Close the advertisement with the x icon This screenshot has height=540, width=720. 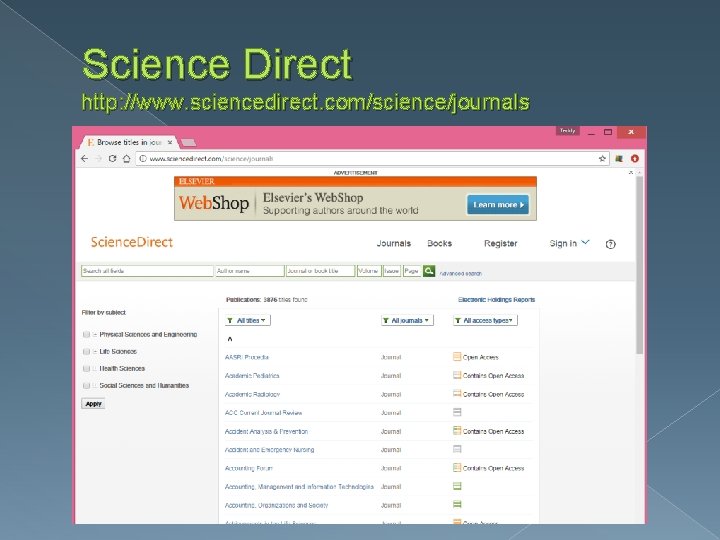click(631, 173)
